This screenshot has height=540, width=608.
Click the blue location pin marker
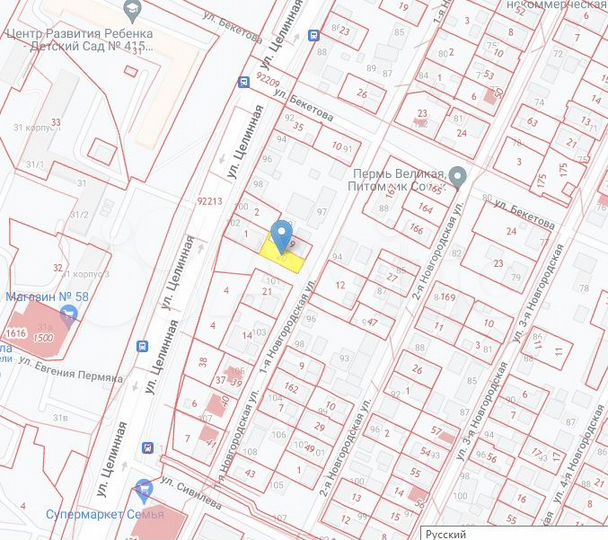[282, 235]
